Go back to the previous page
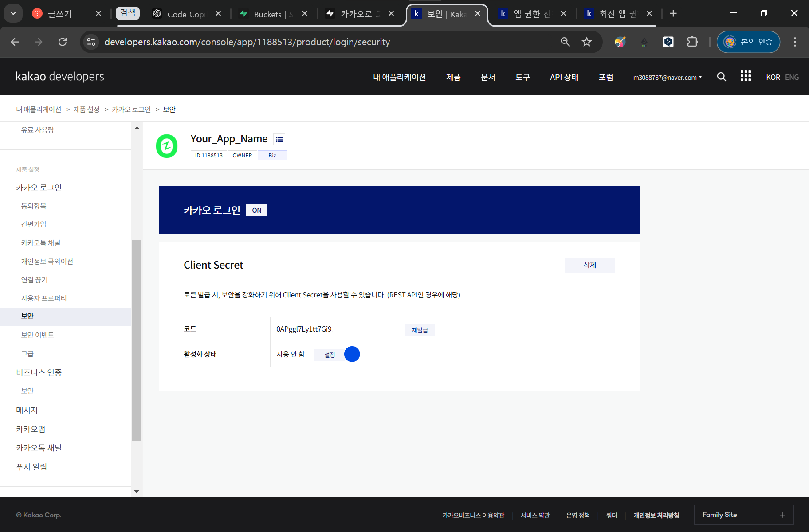Viewport: 809px width, 532px height. (15, 42)
